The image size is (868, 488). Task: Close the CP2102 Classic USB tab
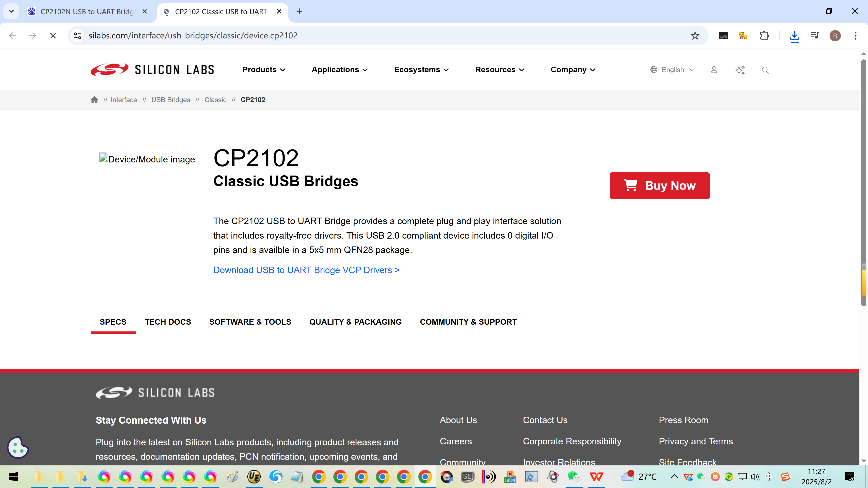pyautogui.click(x=279, y=12)
